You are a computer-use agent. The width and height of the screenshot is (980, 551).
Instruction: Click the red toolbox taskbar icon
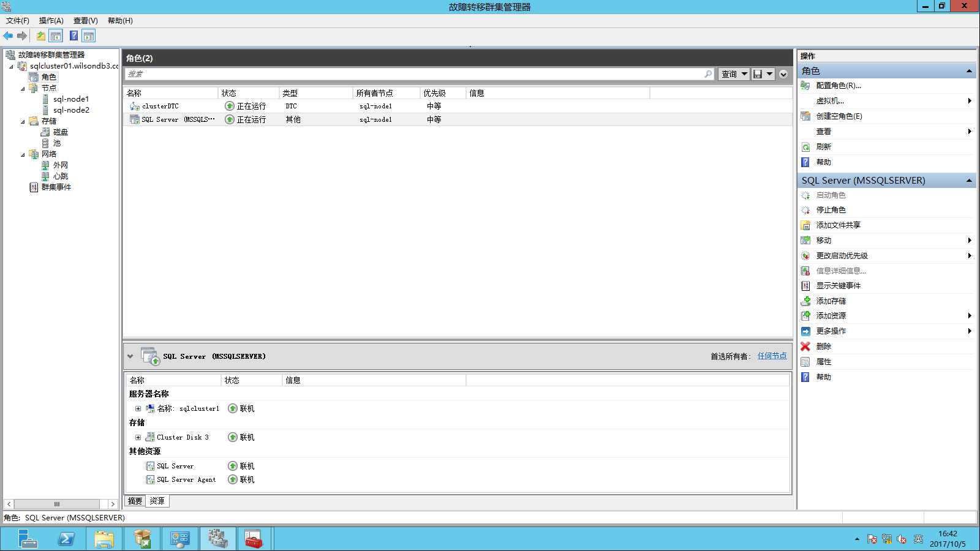(x=253, y=539)
